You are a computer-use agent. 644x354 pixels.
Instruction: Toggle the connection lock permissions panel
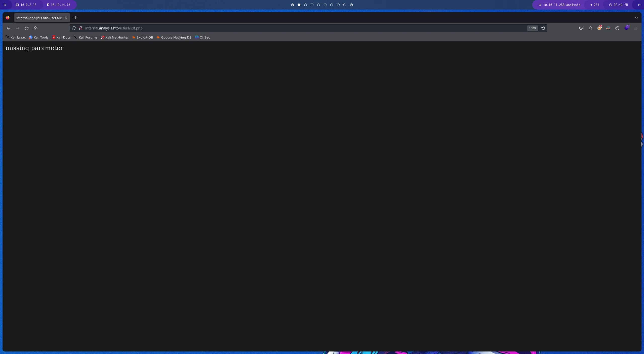pos(81,28)
